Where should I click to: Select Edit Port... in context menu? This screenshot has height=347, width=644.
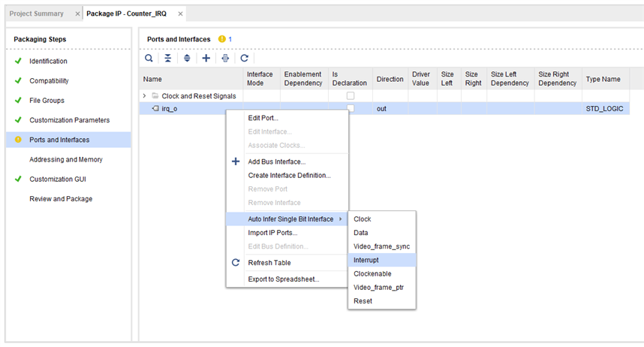click(263, 118)
